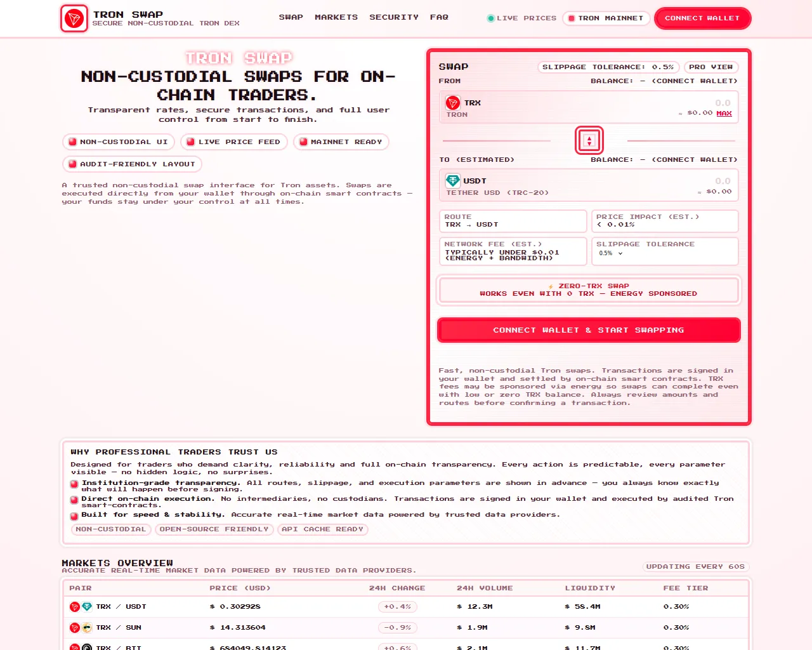
Task: Click the Price Impact (Est.) box
Action: pyautogui.click(x=665, y=221)
